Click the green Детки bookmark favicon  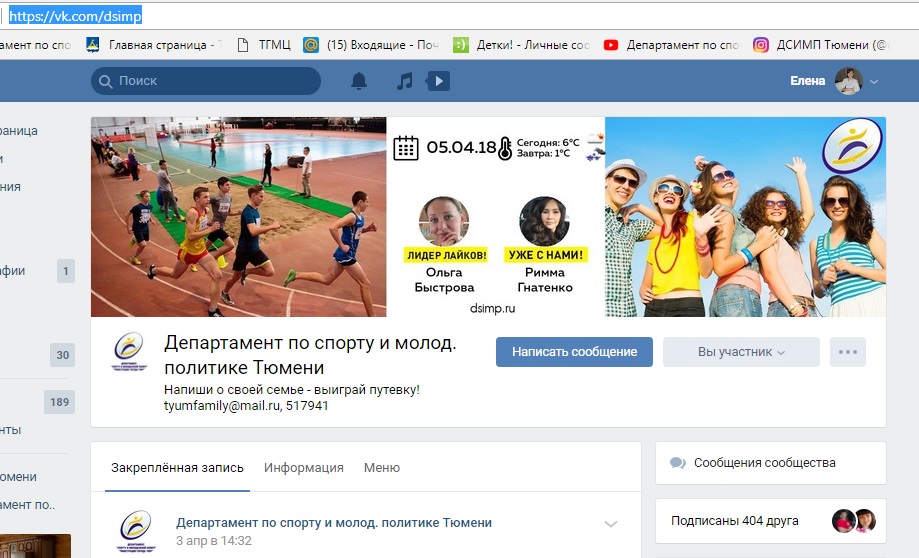461,45
